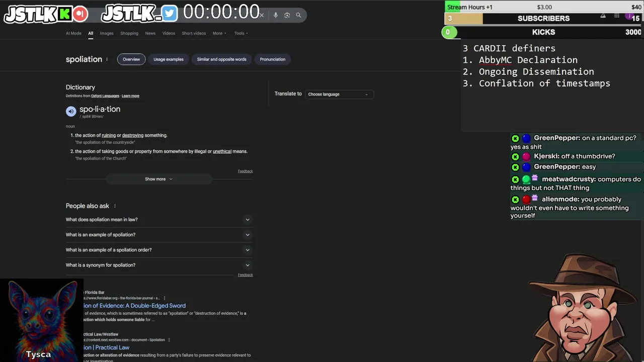Screen dimensions: 644x362
Task: Open the Oxford Languages link
Action: [105, 96]
